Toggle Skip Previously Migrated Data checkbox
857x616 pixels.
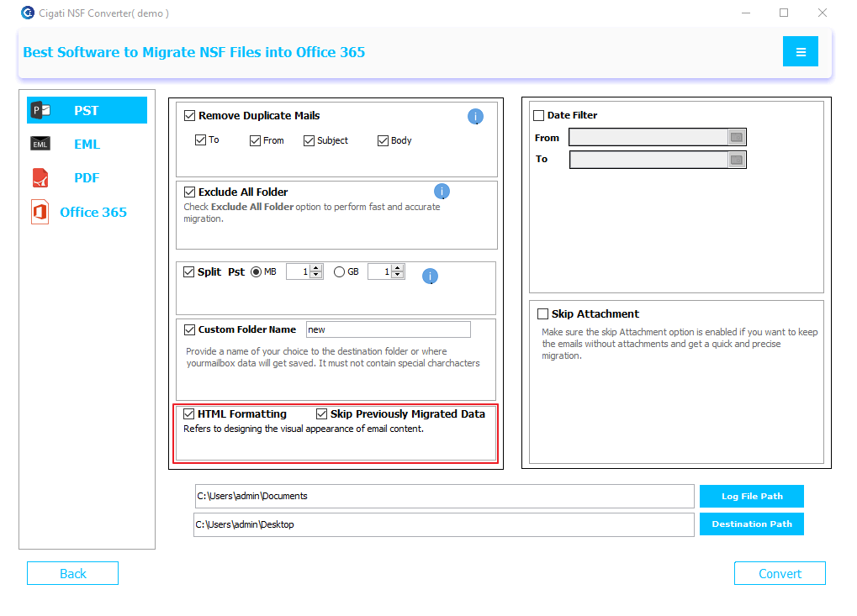click(x=322, y=414)
